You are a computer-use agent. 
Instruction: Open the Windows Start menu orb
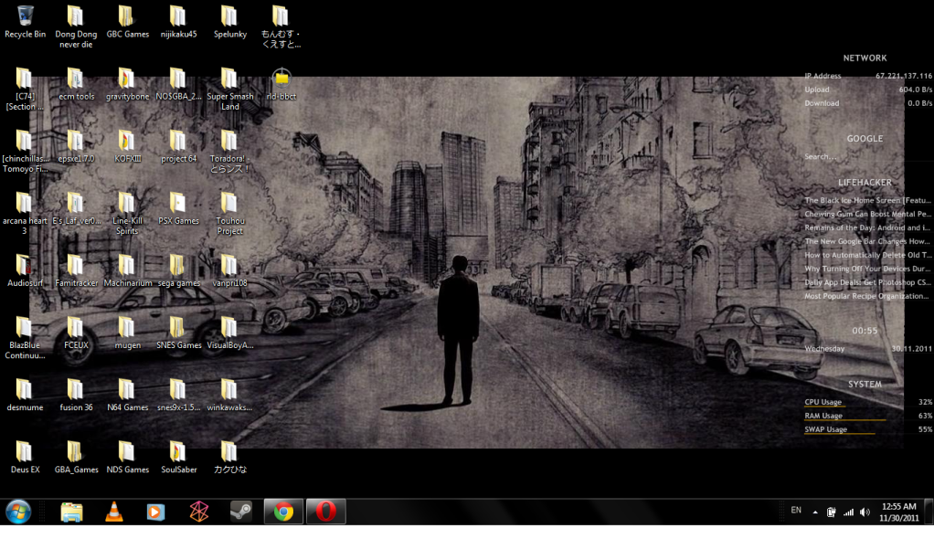(18, 512)
